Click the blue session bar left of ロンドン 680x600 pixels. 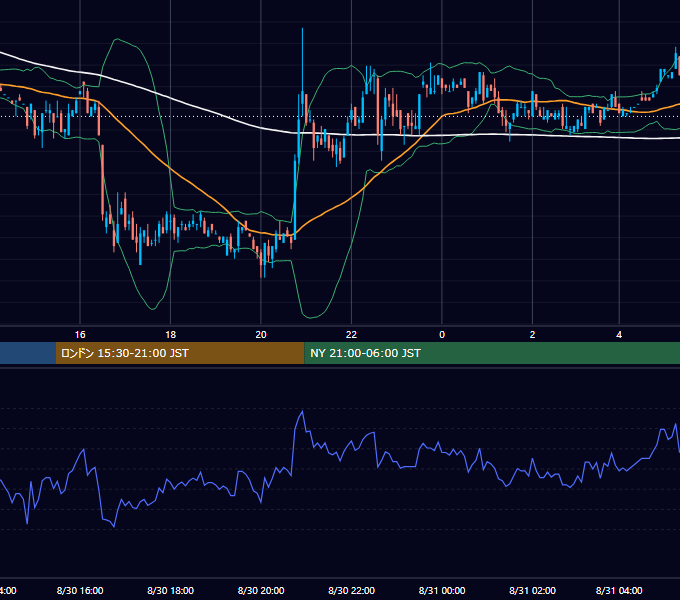coord(28,353)
